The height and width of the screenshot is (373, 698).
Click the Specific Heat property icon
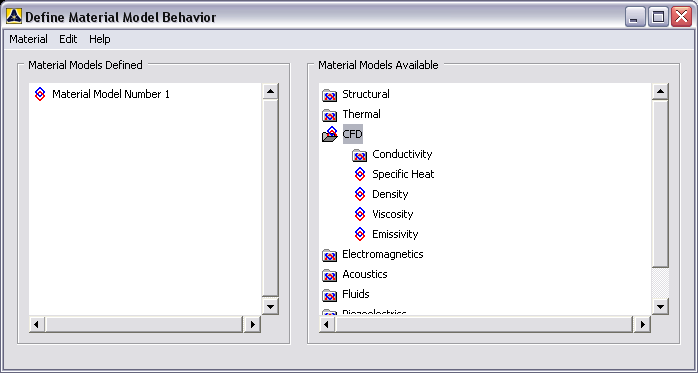(360, 174)
